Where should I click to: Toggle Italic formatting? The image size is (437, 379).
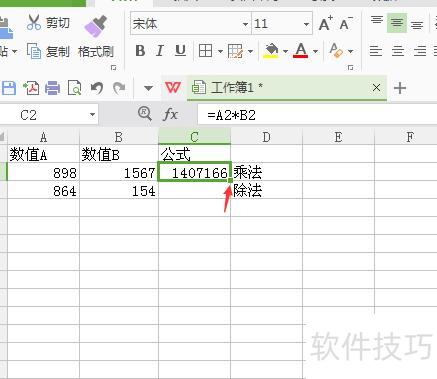(x=160, y=51)
